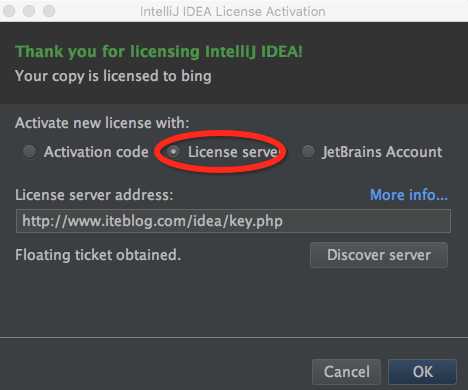This screenshot has width=468, height=390.
Task: Open the More info... link
Action: click(x=409, y=195)
